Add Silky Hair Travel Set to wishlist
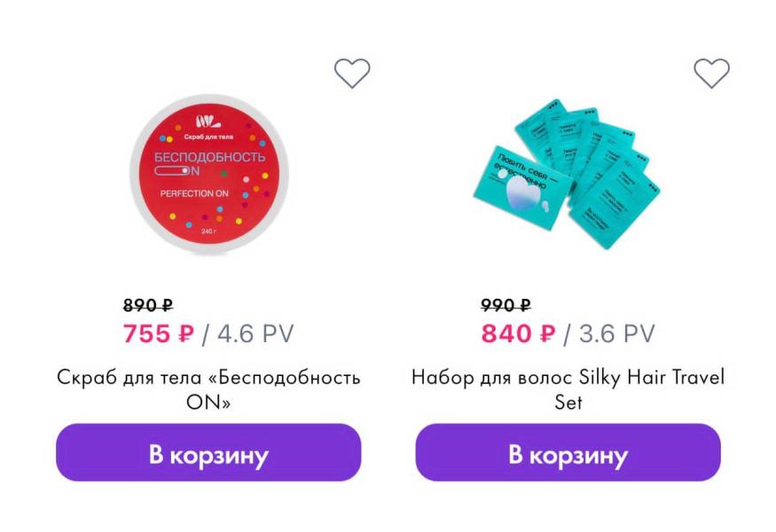 (x=711, y=73)
